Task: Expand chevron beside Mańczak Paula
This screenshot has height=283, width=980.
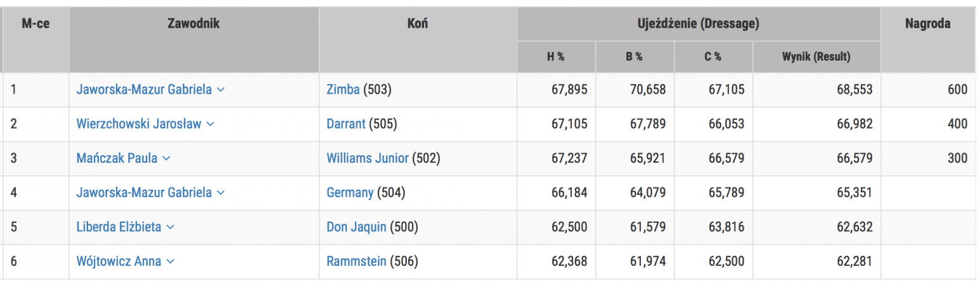Action: [167, 159]
